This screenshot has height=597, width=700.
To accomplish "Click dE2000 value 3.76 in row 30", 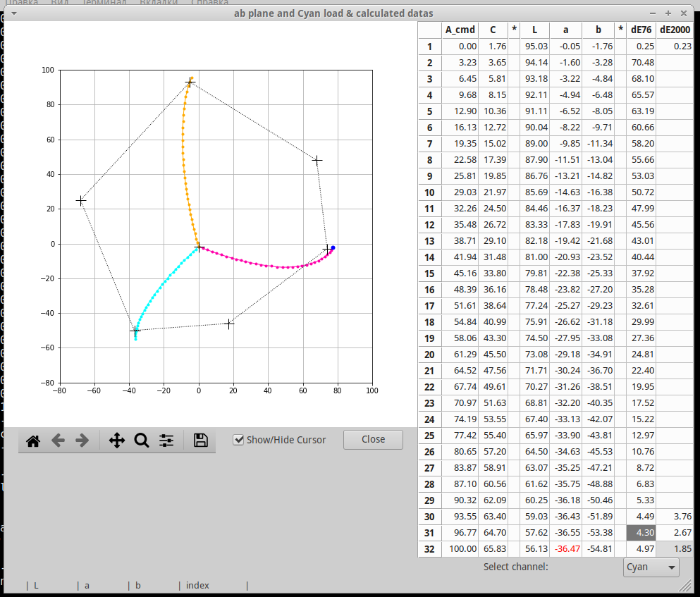I will pos(675,517).
